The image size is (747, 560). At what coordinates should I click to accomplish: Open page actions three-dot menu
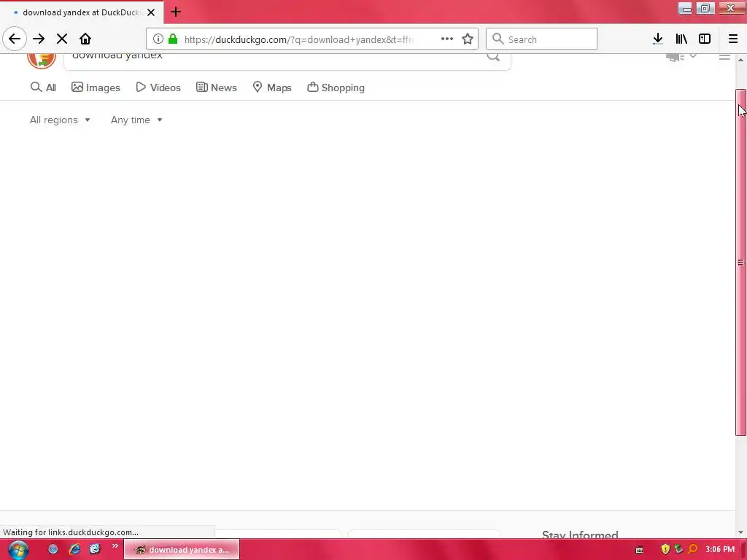point(447,39)
